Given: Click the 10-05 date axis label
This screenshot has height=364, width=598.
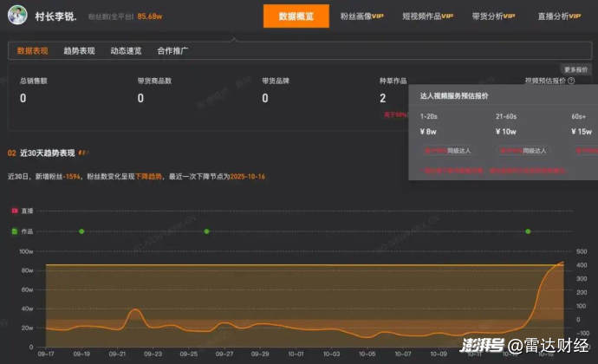Looking at the screenshot, I should coord(367,354).
